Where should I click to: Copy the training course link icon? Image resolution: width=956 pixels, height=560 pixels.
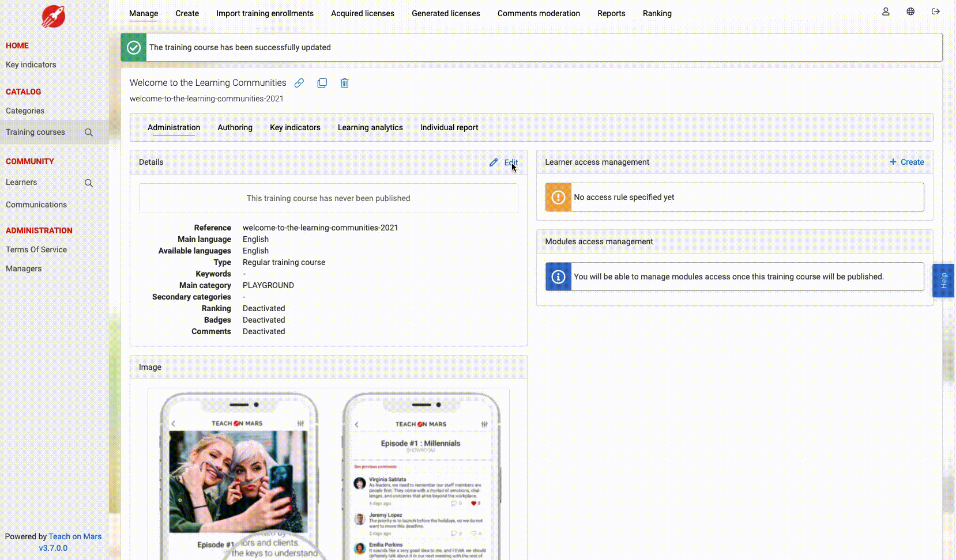point(299,83)
